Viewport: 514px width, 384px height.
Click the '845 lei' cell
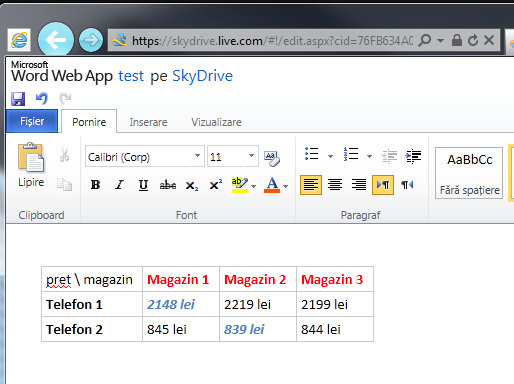pos(181,329)
